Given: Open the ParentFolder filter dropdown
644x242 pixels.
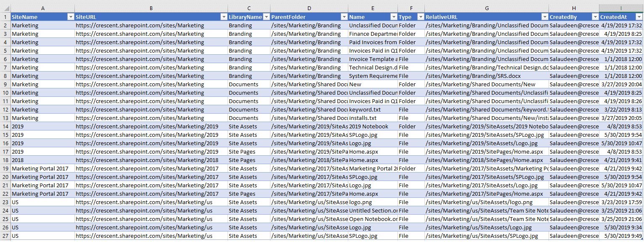Looking at the screenshot, I should coord(344,17).
